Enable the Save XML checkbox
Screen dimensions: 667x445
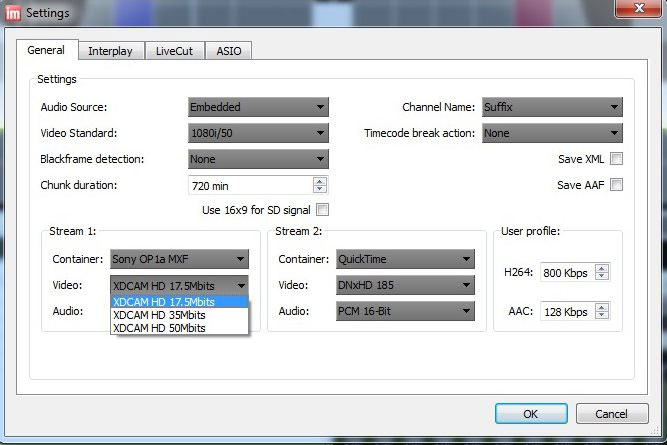616,159
